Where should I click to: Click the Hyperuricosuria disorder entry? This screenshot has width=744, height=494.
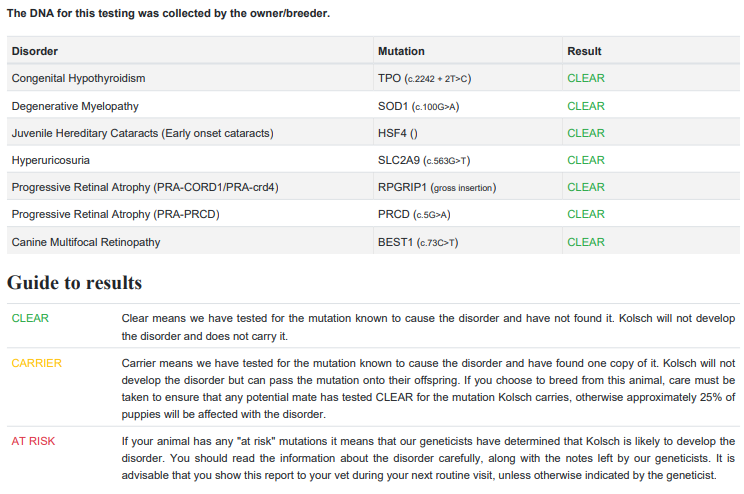point(50,160)
